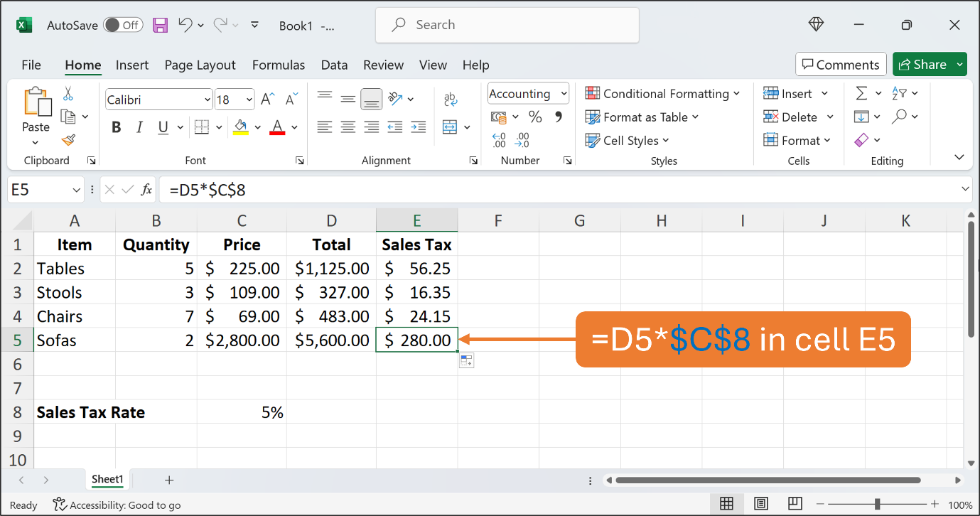Click the Undo arrow icon
The width and height of the screenshot is (980, 516).
pyautogui.click(x=185, y=25)
